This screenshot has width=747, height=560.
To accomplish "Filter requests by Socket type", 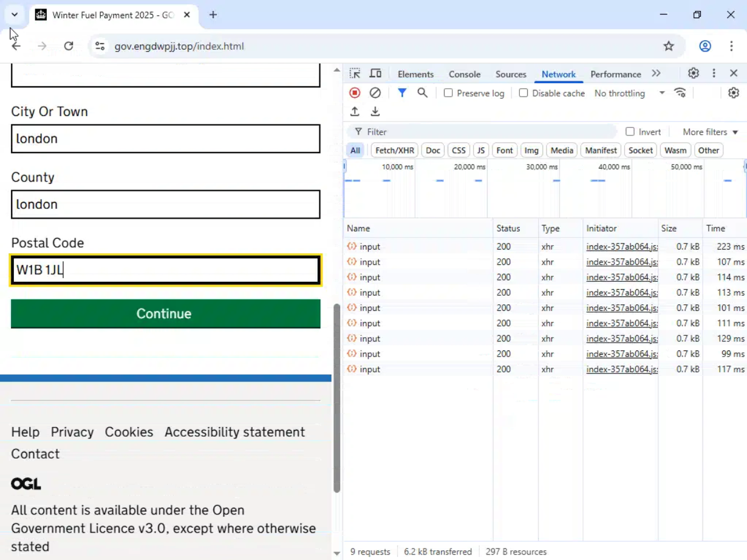I will [641, 150].
